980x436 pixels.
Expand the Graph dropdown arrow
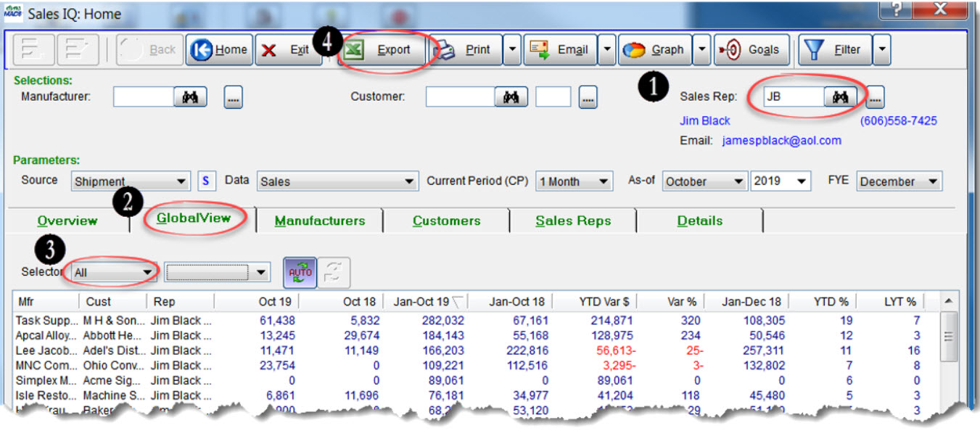702,50
